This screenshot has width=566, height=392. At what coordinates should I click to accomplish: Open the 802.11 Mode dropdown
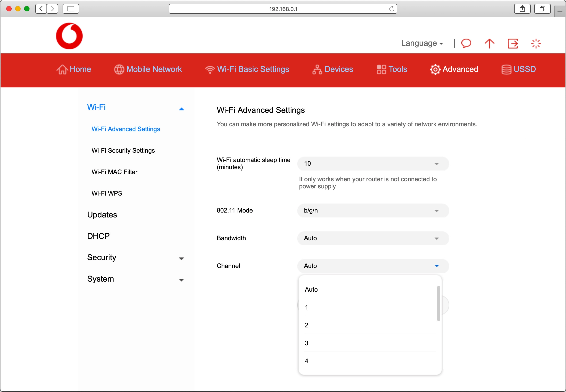coord(373,211)
